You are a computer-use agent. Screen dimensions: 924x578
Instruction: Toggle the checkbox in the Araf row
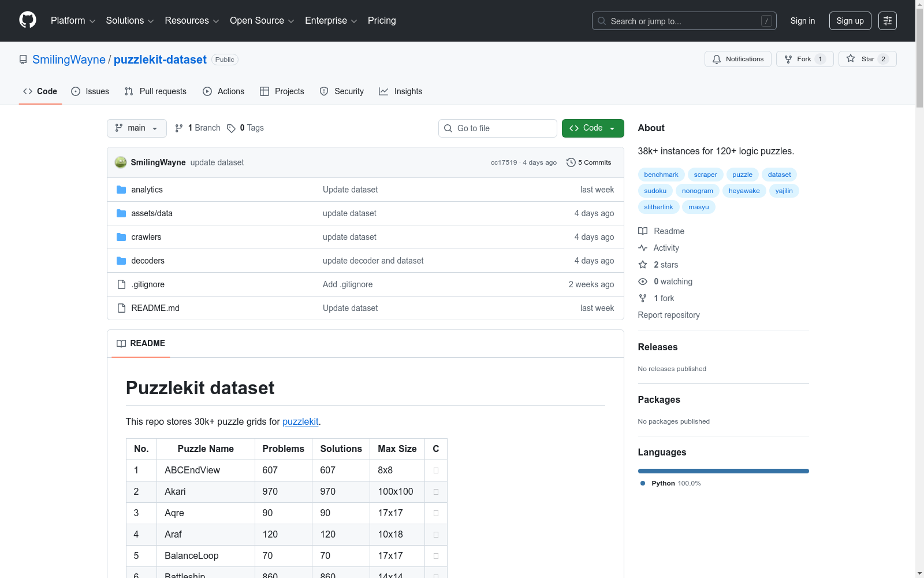[436, 535]
